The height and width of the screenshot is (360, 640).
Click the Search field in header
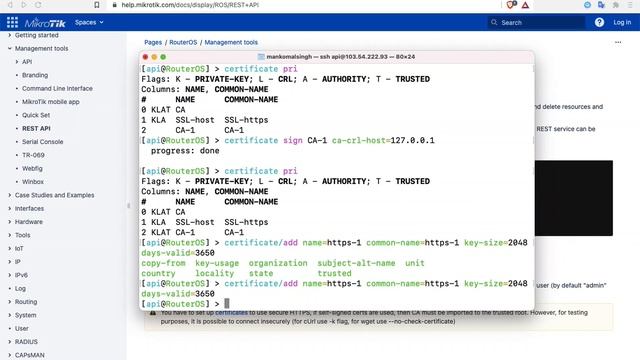click(x=536, y=22)
